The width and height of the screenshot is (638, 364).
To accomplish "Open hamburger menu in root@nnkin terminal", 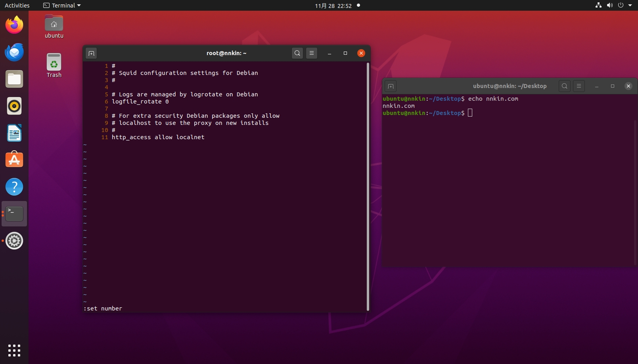I will pos(312,53).
